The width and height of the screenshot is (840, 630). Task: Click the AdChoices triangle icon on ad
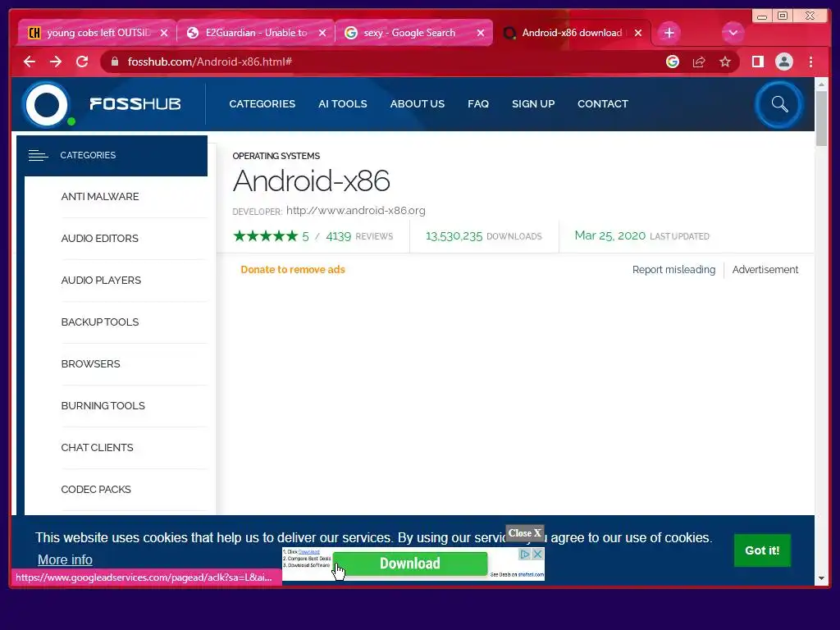point(524,554)
